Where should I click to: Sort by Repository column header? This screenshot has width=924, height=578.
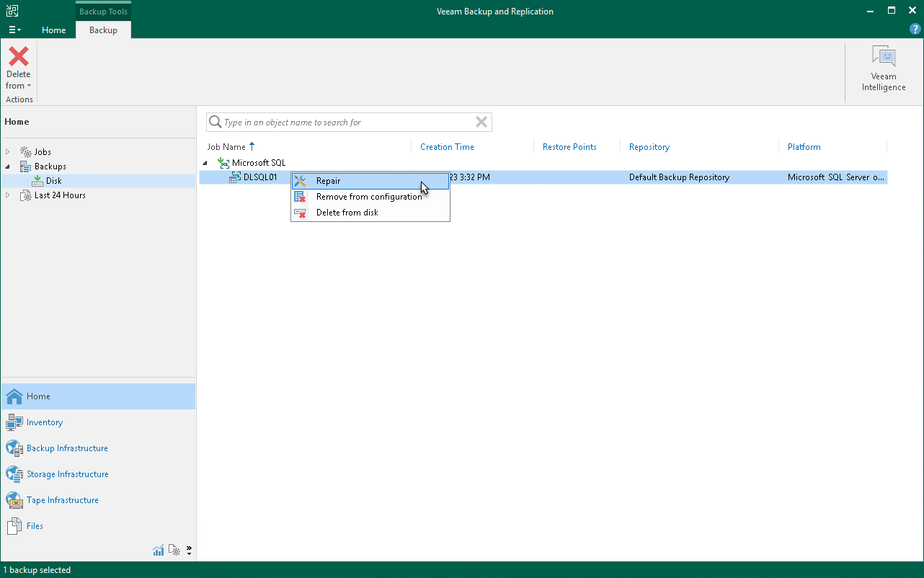(x=649, y=146)
